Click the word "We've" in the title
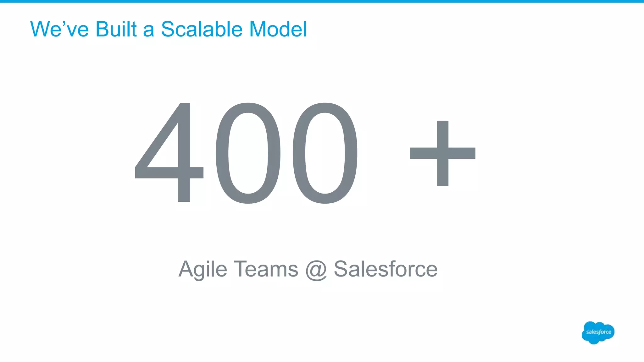 pyautogui.click(x=60, y=29)
